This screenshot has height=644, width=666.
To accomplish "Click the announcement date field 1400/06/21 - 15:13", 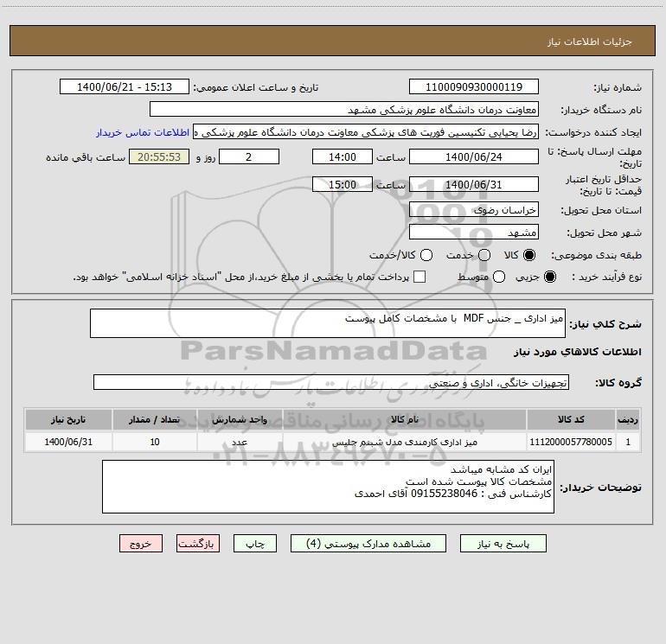I will point(125,86).
